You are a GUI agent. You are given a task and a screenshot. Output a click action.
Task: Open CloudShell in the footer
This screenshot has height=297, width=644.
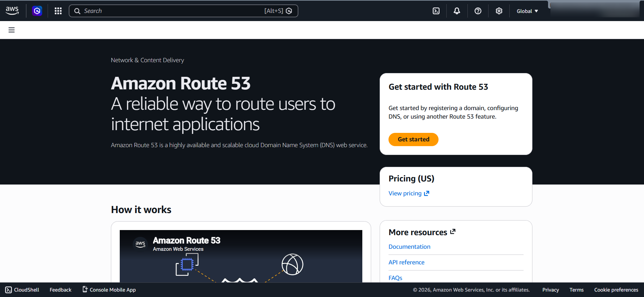(22, 290)
